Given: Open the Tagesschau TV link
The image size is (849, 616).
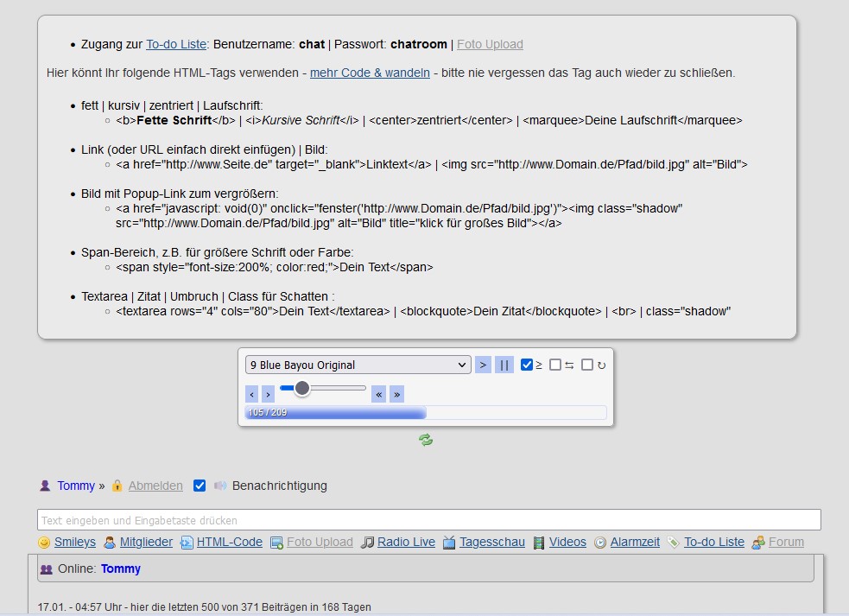Looking at the screenshot, I should click(491, 543).
